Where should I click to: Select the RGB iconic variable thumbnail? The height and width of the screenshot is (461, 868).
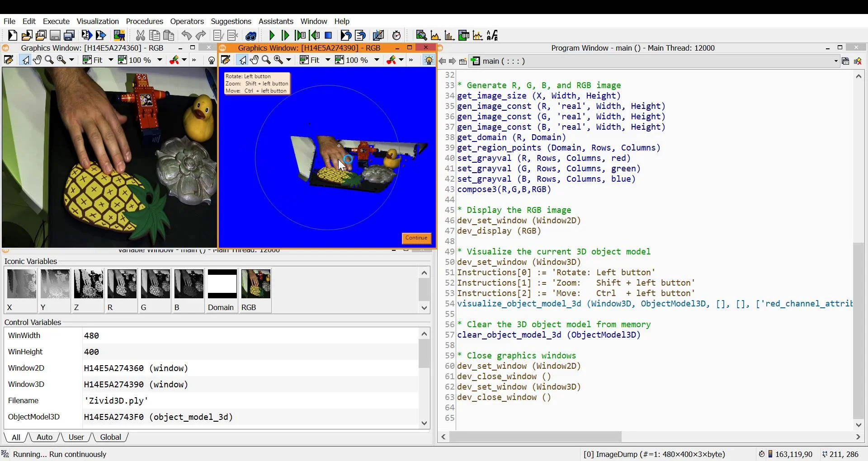click(x=256, y=284)
